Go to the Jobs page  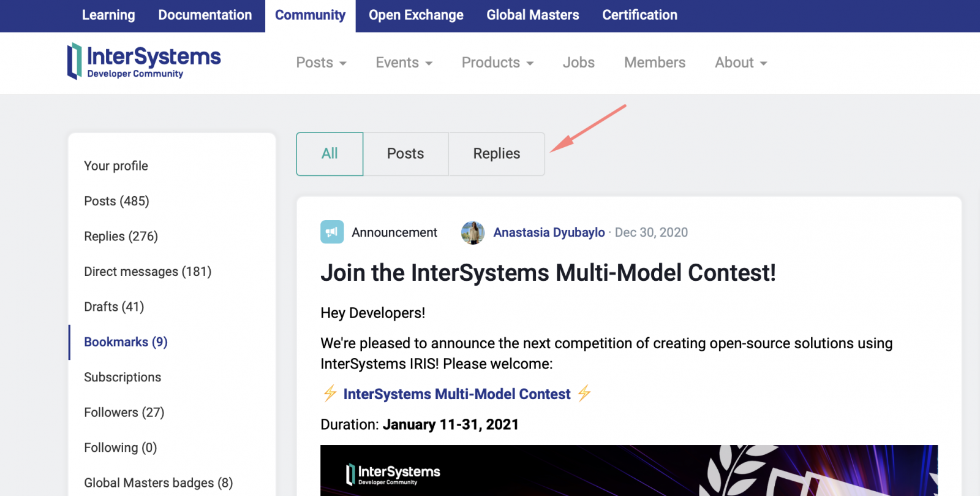click(x=579, y=63)
